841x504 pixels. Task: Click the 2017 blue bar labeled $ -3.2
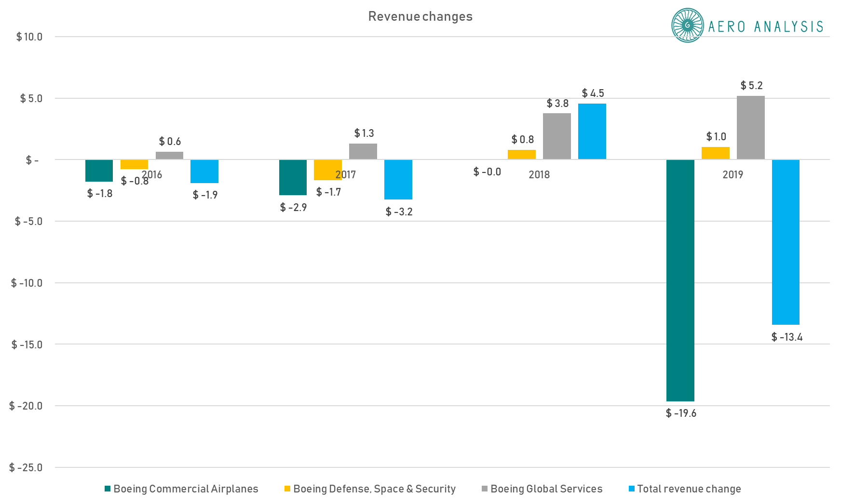tap(398, 180)
